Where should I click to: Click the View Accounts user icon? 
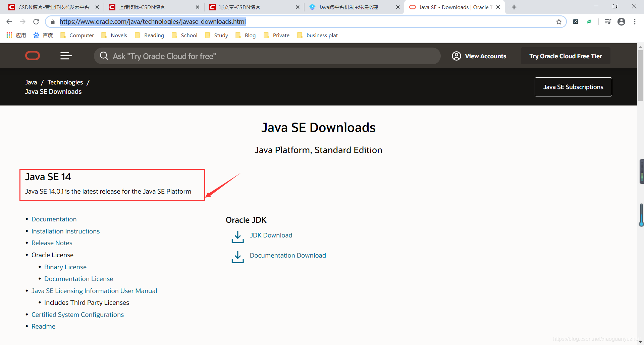(x=456, y=56)
